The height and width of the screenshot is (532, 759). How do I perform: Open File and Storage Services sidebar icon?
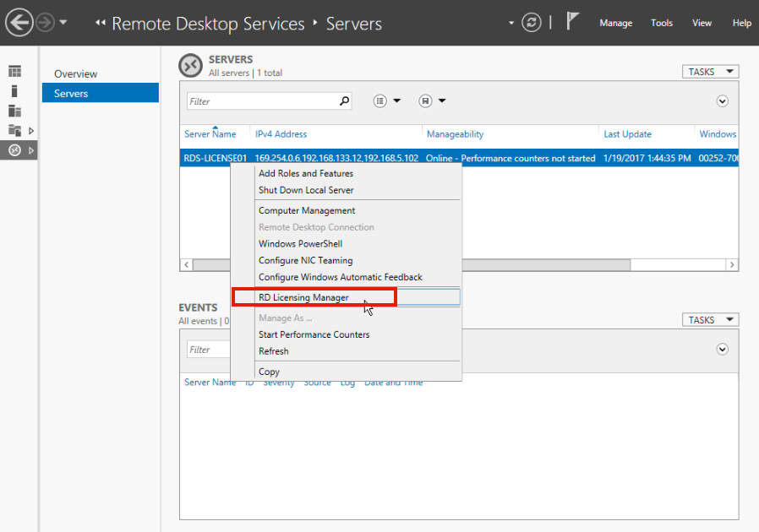click(x=14, y=130)
